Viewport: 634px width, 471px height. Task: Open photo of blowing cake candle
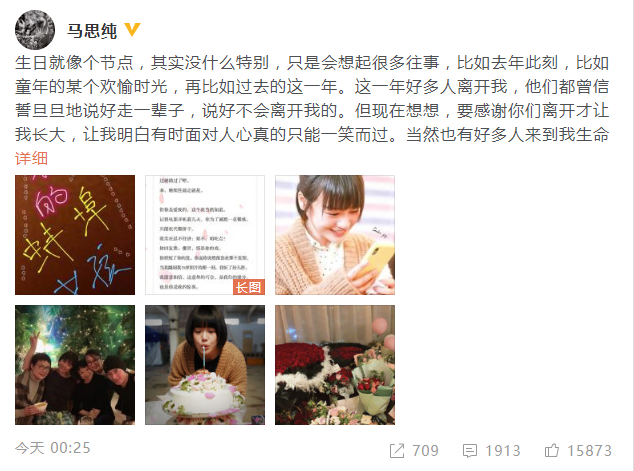click(x=205, y=365)
